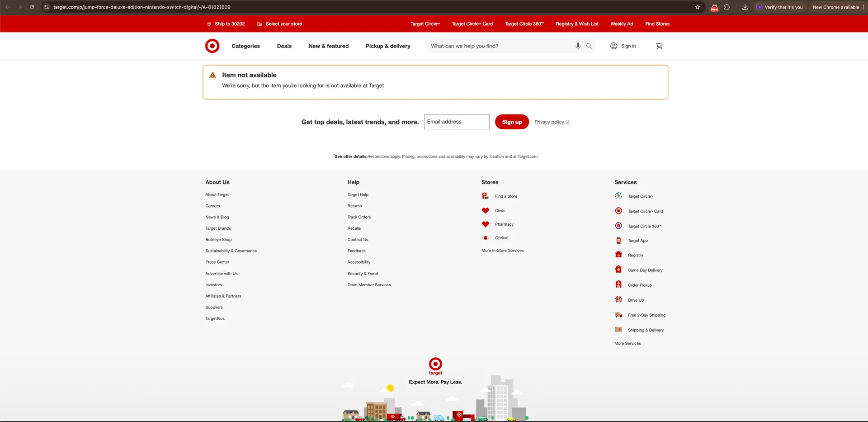Click Ship to 30202
868x422 pixels.
(x=226, y=24)
